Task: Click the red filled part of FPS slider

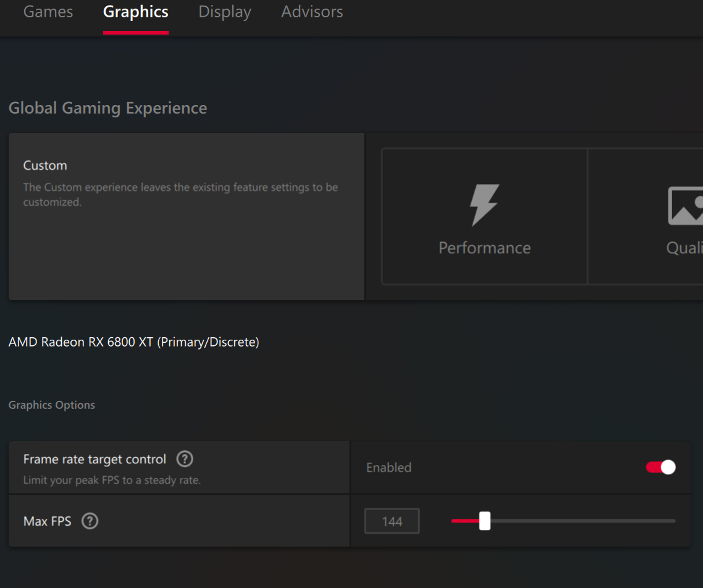Action: (x=465, y=521)
